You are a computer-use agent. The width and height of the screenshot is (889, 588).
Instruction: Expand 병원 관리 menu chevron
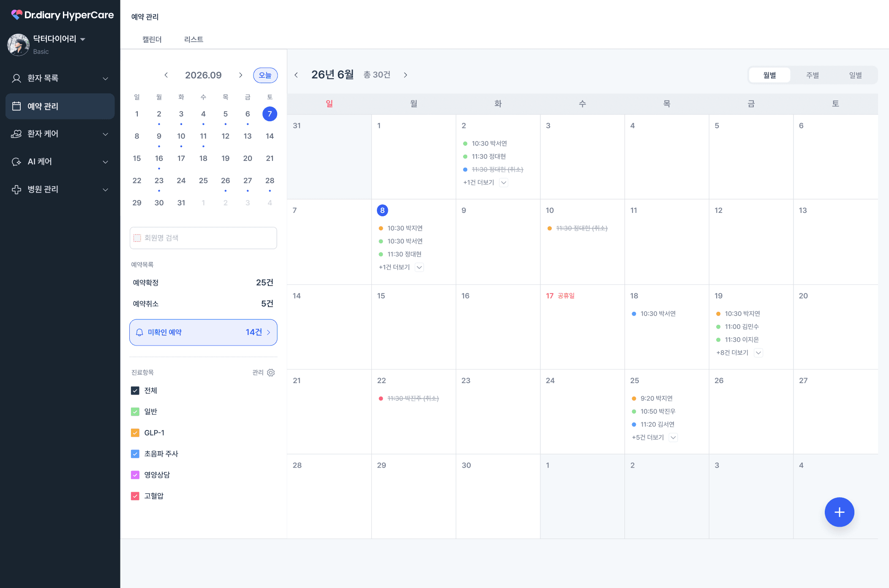pyautogui.click(x=106, y=190)
